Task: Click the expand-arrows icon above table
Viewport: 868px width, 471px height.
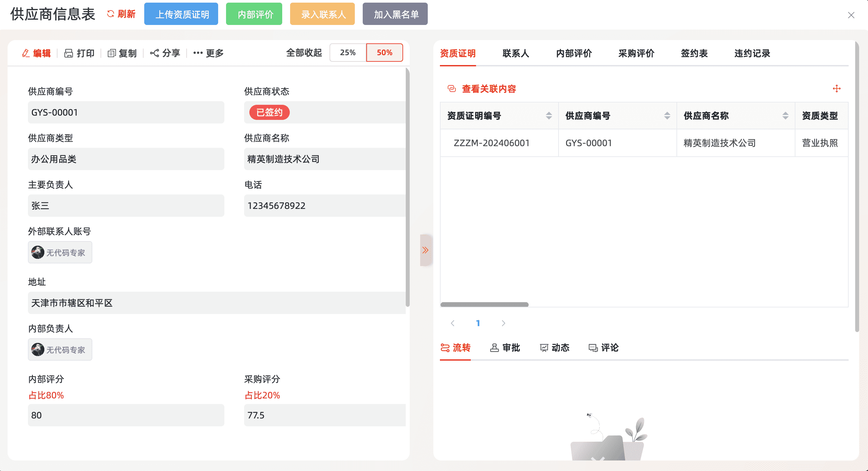Action: (x=836, y=89)
